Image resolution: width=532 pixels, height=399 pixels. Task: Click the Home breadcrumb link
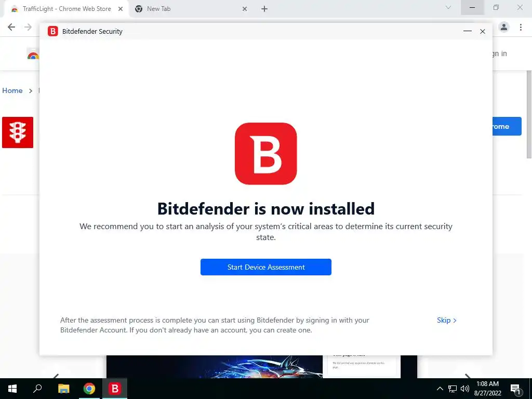tap(12, 90)
